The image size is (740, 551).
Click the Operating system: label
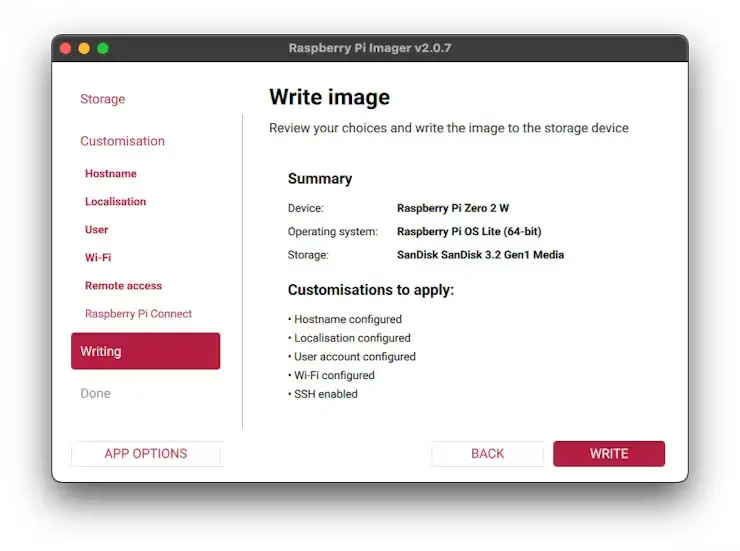[x=333, y=232]
